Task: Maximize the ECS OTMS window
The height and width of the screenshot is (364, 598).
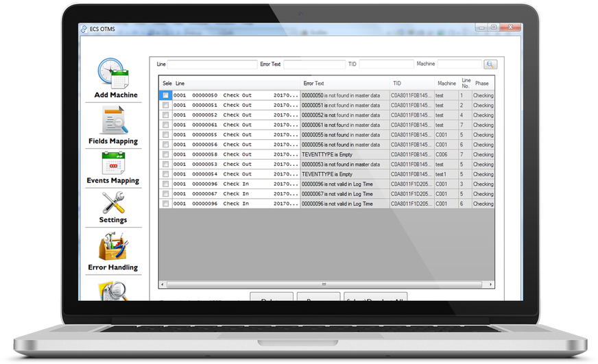Action: [x=494, y=27]
